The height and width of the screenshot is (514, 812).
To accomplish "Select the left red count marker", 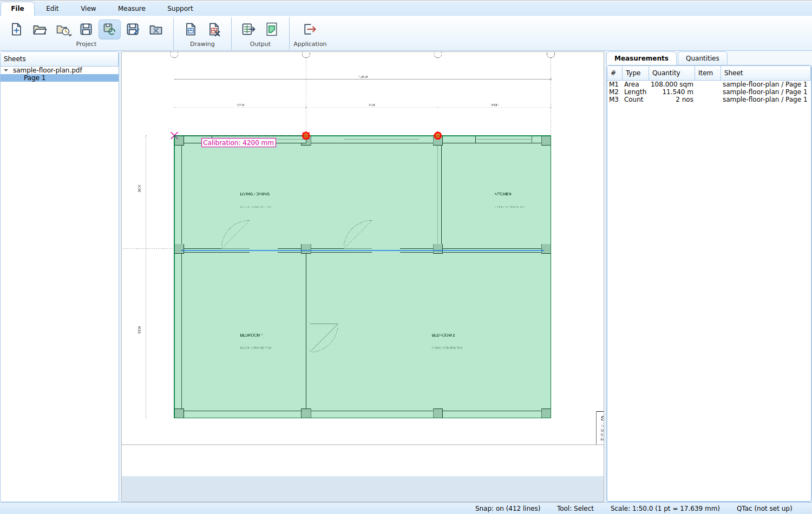I will [306, 136].
